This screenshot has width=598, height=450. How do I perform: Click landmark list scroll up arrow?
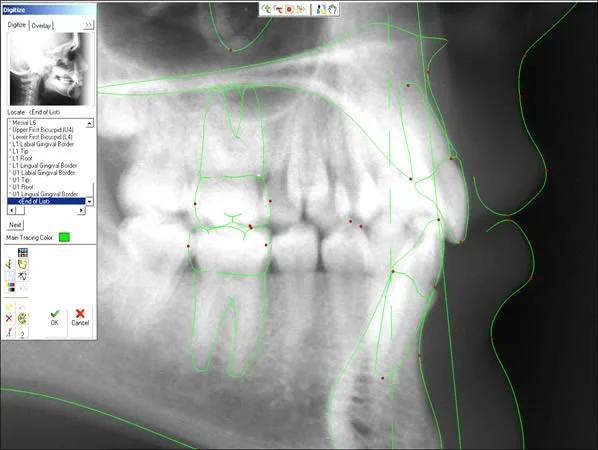(89, 123)
